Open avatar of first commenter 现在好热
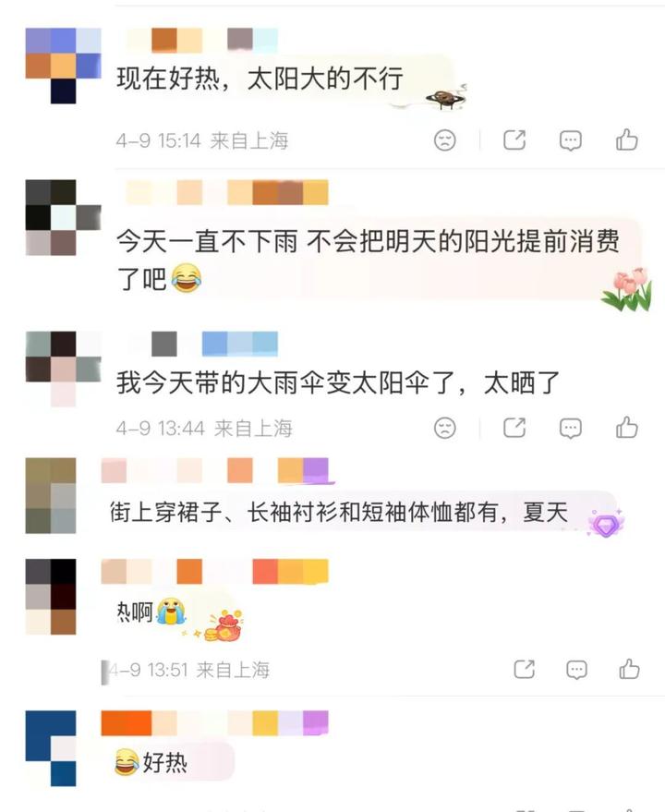 pyautogui.click(x=63, y=66)
